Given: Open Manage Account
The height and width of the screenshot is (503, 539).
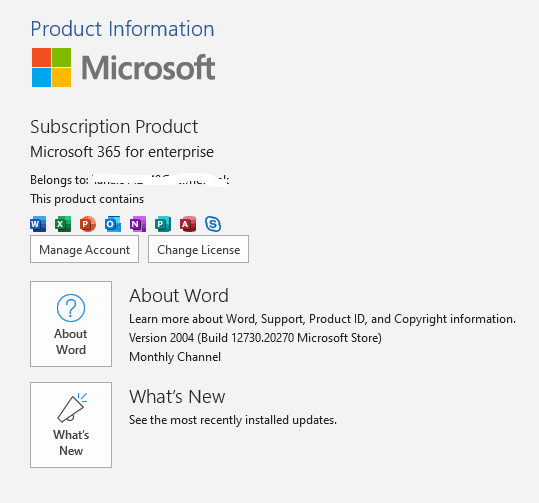Looking at the screenshot, I should (x=85, y=249).
